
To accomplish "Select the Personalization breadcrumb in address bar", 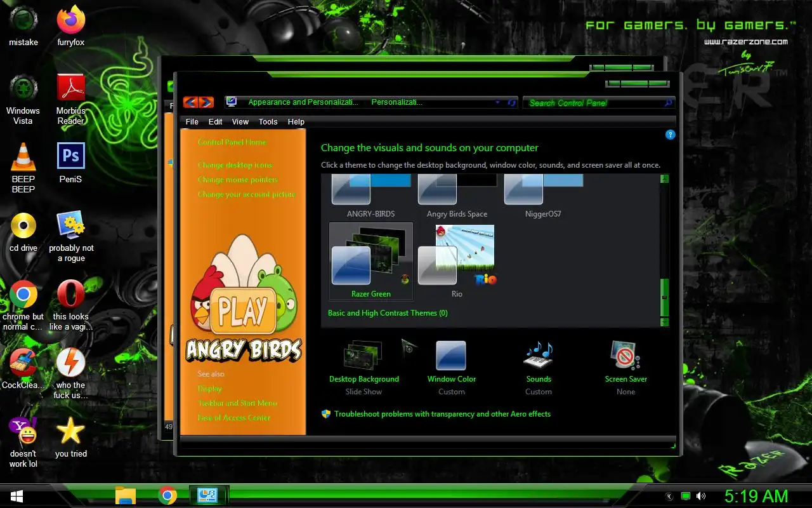I will coord(397,102).
